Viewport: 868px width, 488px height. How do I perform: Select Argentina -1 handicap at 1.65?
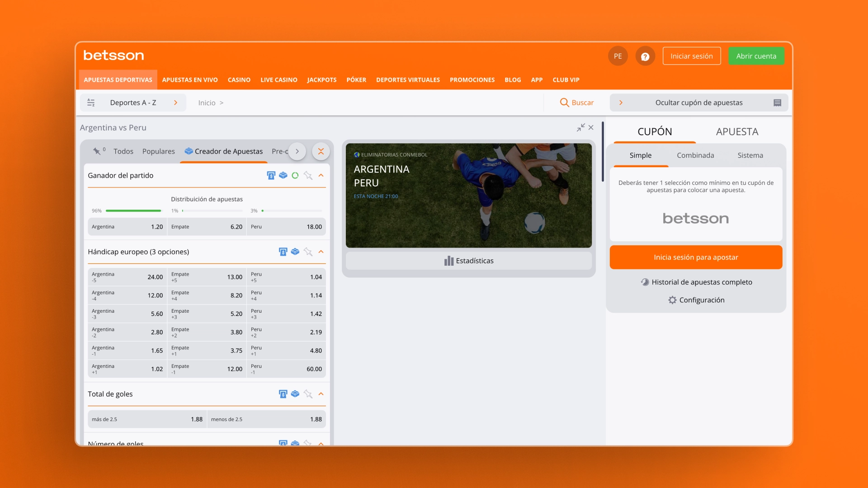coord(127,351)
